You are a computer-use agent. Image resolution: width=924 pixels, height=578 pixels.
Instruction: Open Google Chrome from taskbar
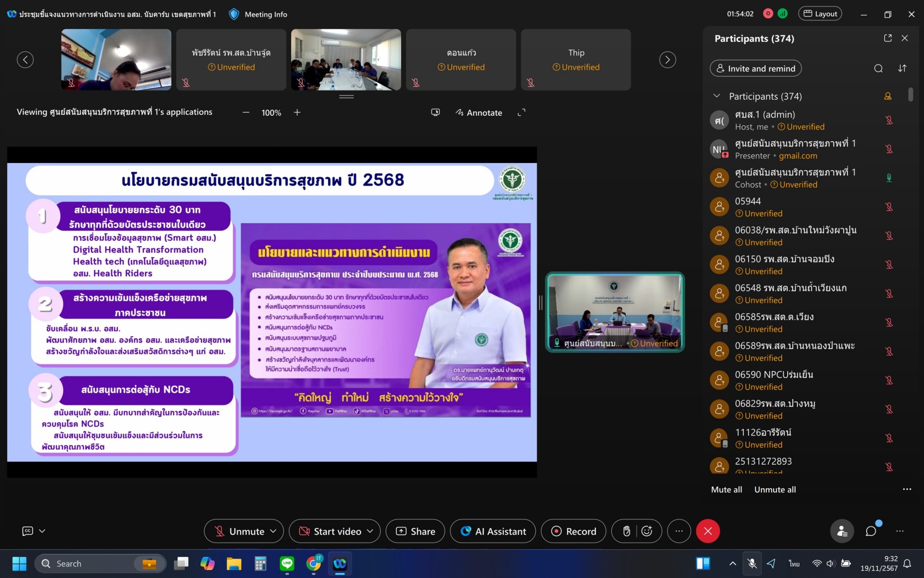tap(314, 564)
